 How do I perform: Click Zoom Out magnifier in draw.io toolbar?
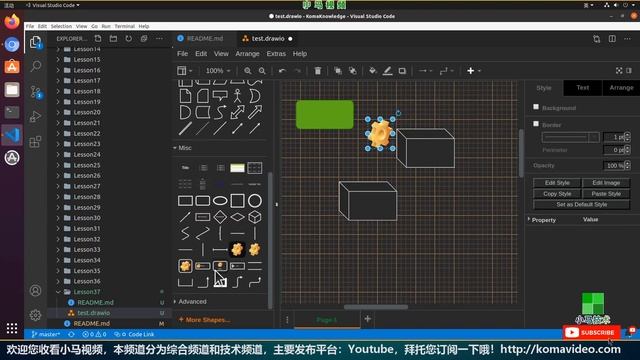coord(262,71)
